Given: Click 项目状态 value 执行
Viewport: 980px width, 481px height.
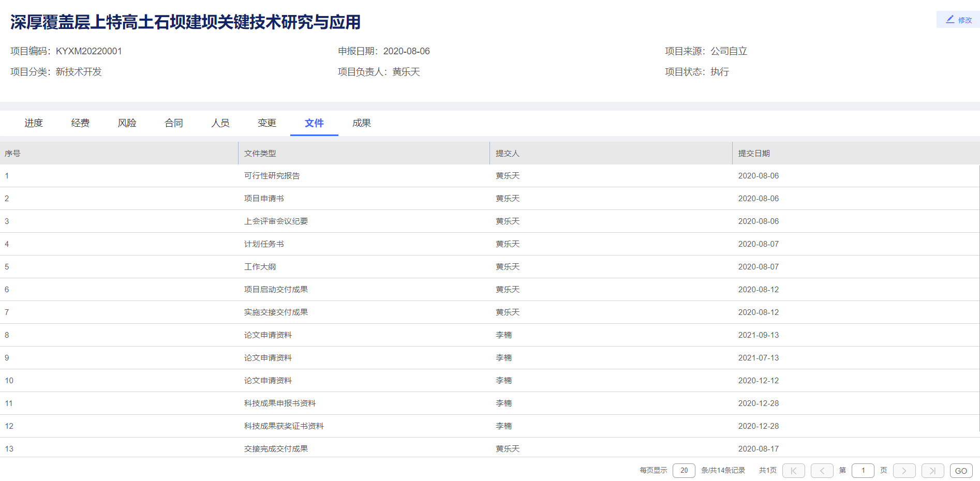Looking at the screenshot, I should pos(720,72).
